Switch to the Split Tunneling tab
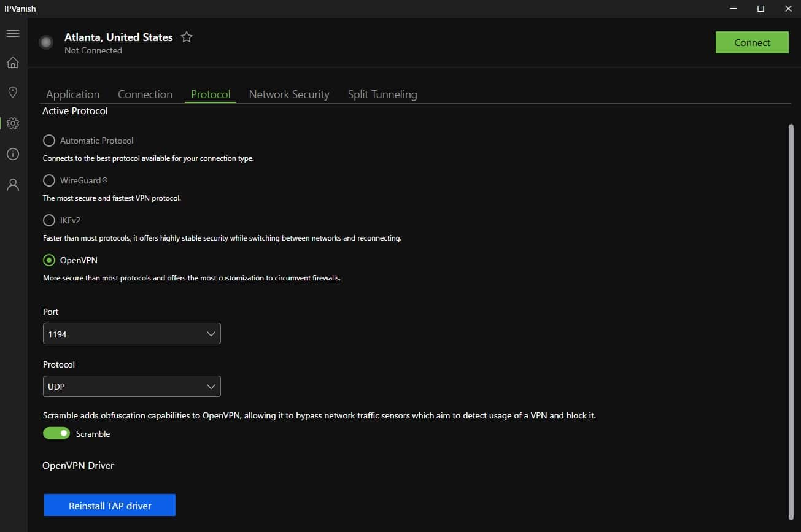The width and height of the screenshot is (801, 532). (x=382, y=94)
